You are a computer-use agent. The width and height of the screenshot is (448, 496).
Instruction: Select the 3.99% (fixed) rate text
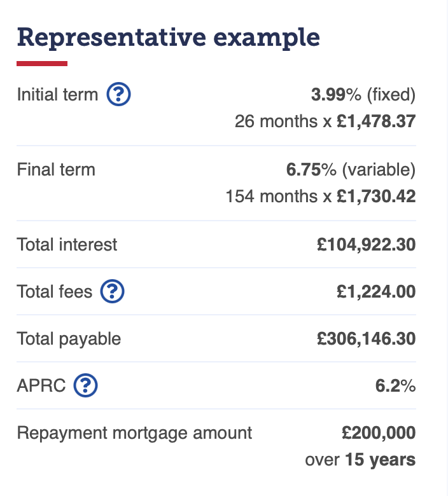coord(363,94)
